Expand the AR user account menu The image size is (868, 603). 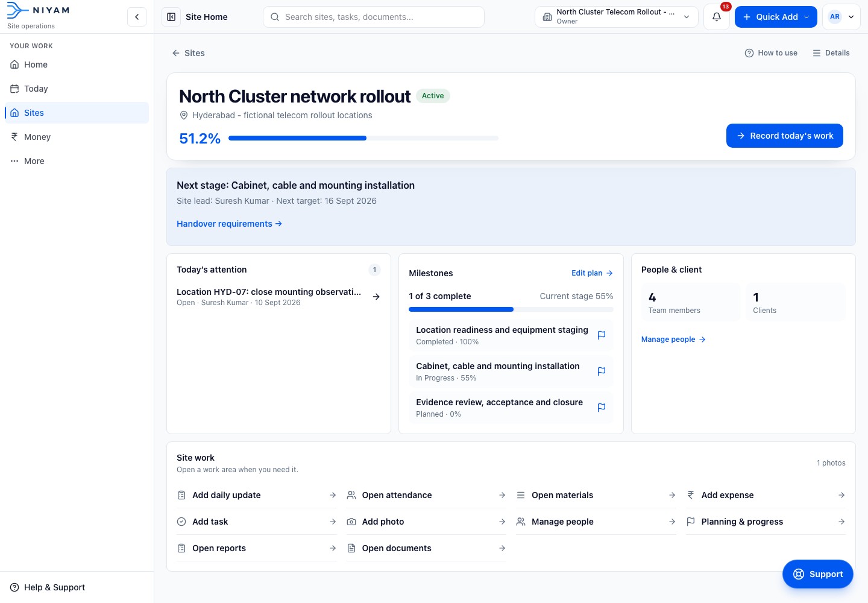[x=841, y=17]
